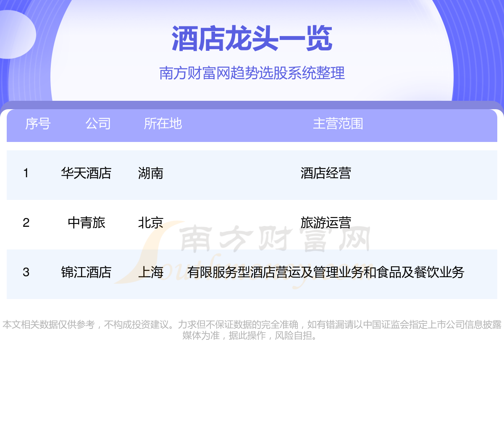Viewport: 504px width, 441px height.
Task: Select 有限服务型酒店营运及管理业务 scope text
Action: (x=275, y=272)
